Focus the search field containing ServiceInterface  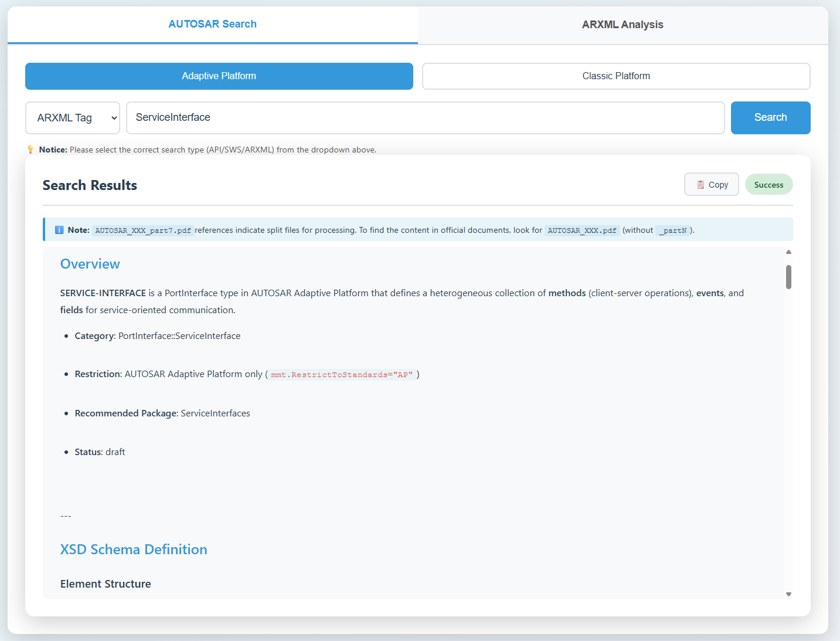point(425,118)
